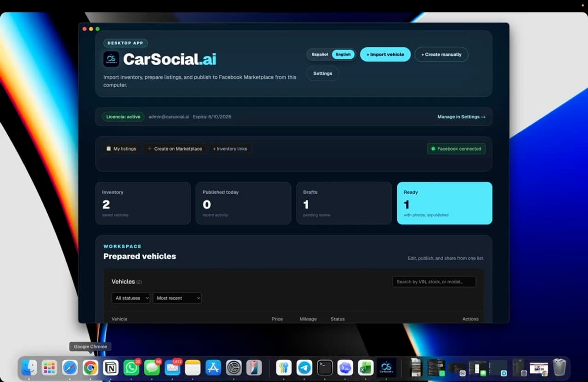Switch language to Español
Screen dimensions: 588x382
(320, 54)
